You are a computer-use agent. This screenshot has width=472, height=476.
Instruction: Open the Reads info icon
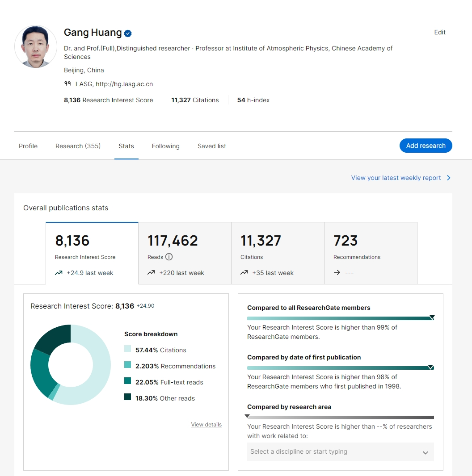[x=169, y=257]
